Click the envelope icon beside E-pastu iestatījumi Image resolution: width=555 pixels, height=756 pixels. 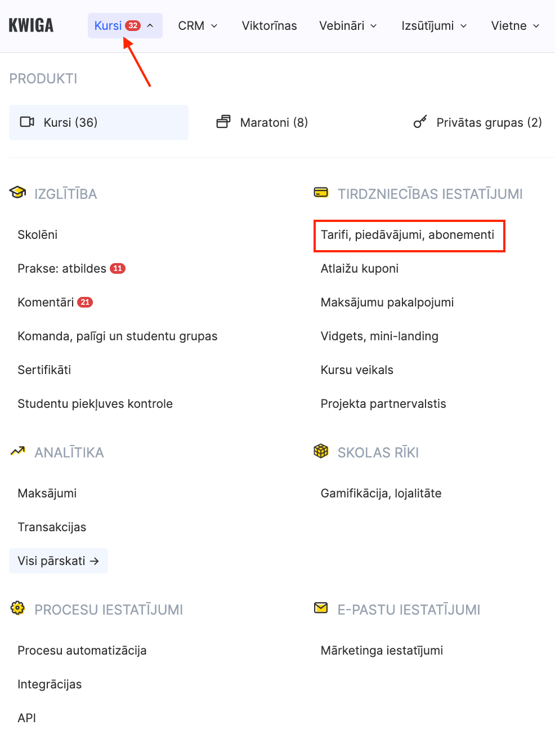click(x=321, y=608)
